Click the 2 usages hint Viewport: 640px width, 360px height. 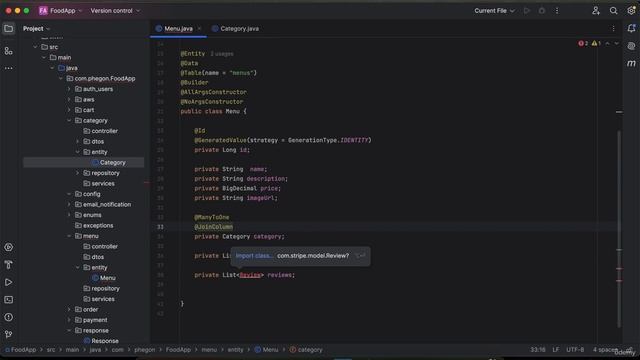(222, 54)
